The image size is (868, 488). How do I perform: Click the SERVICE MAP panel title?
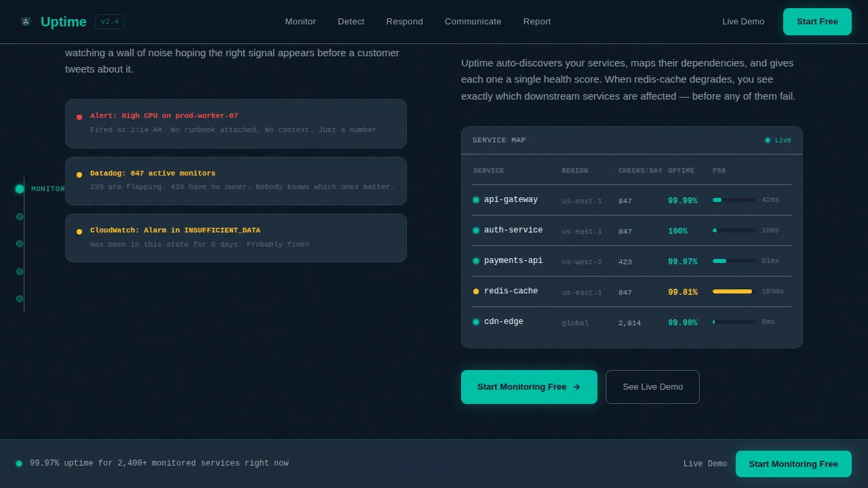(x=499, y=140)
